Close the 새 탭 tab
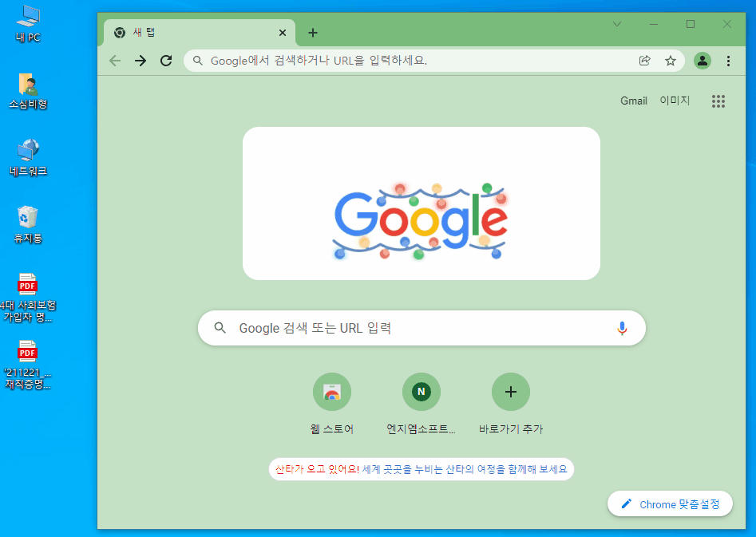The image size is (756, 537). click(x=283, y=33)
